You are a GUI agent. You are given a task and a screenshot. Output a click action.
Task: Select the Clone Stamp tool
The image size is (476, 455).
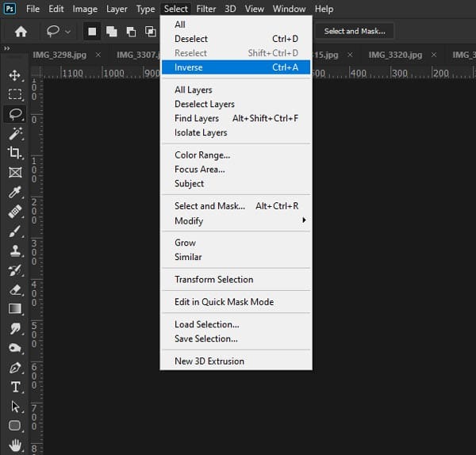pyautogui.click(x=15, y=250)
